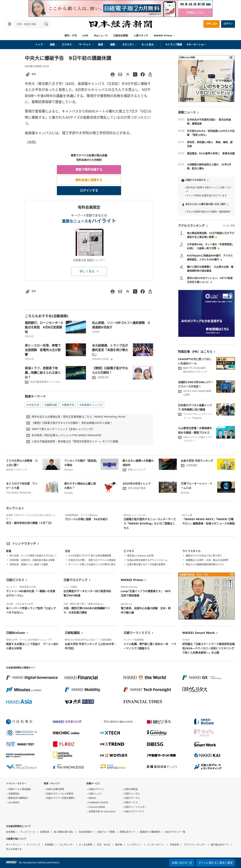The height and width of the screenshot is (868, 241).
Task: Open the 速報ニュース section heading
Action: pos(188,112)
